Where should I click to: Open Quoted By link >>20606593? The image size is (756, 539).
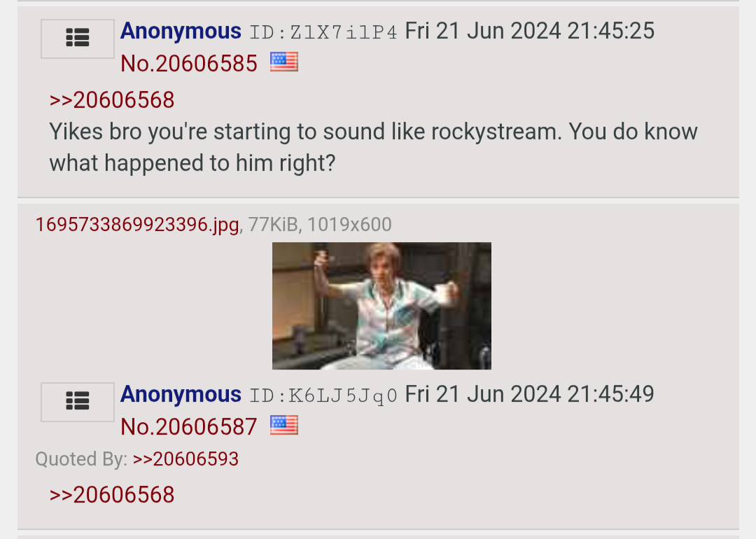(185, 459)
